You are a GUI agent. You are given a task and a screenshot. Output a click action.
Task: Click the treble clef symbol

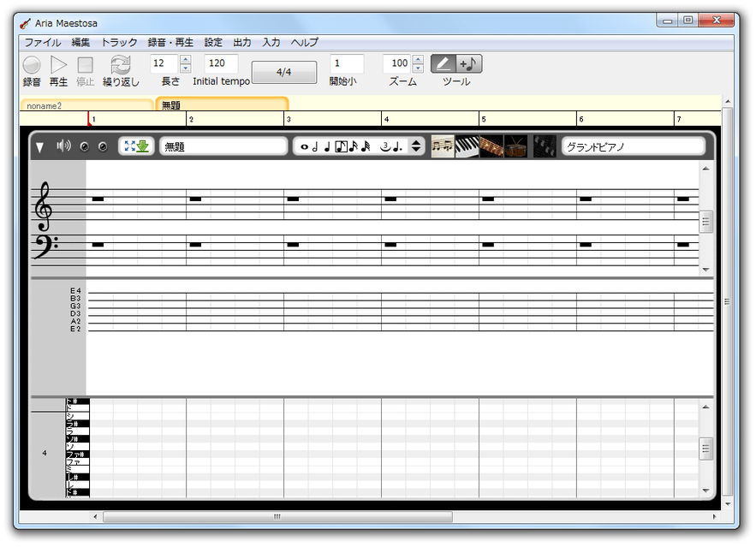pos(44,206)
